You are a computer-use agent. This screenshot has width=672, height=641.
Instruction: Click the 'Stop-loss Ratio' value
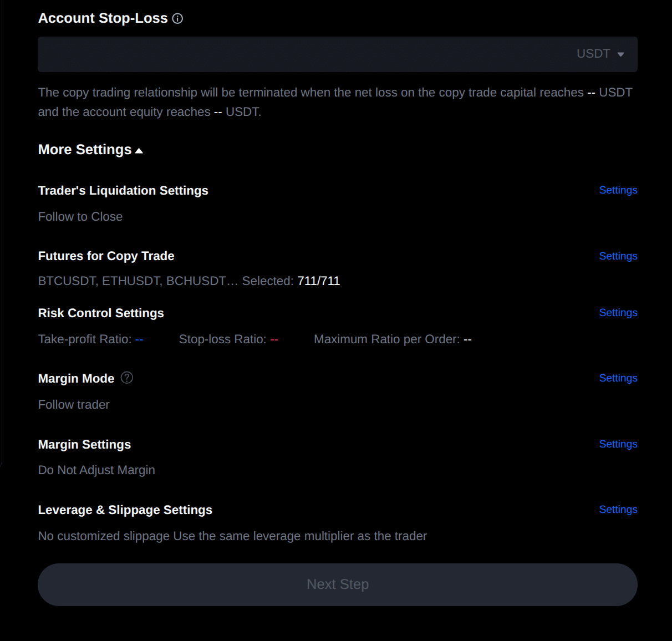(x=274, y=339)
